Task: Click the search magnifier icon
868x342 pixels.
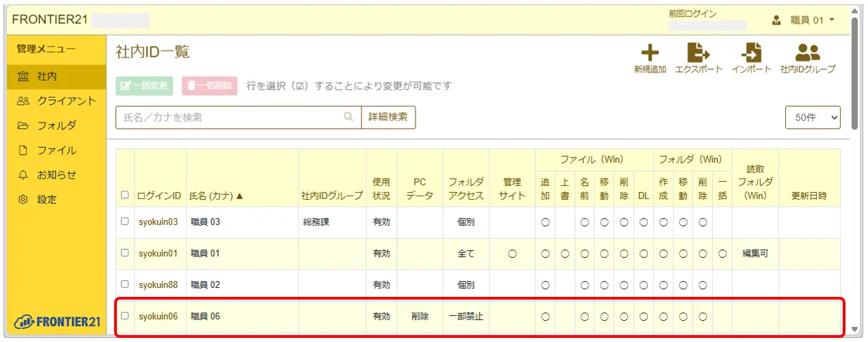Action: (349, 117)
